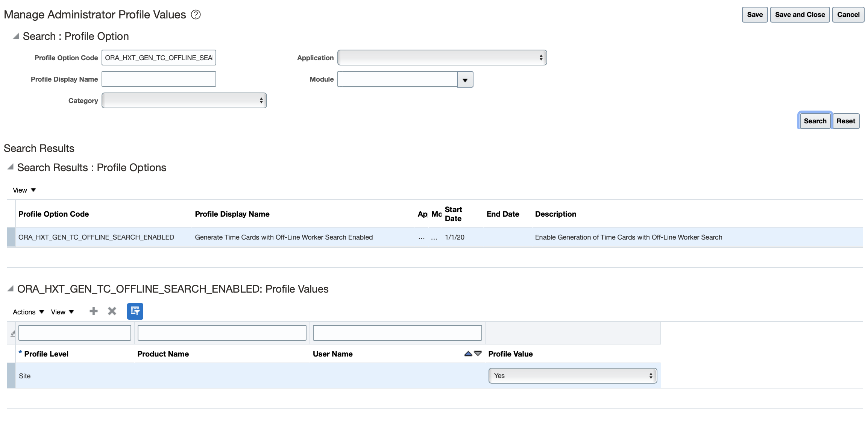Open the Actions menu
Image resolution: width=868 pixels, height=431 pixels.
click(x=28, y=312)
